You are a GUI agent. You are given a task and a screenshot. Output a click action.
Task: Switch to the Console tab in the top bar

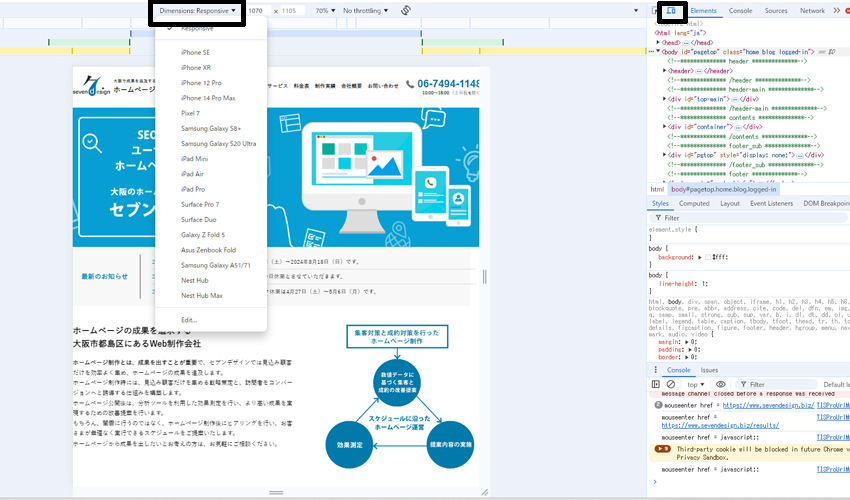(x=740, y=10)
